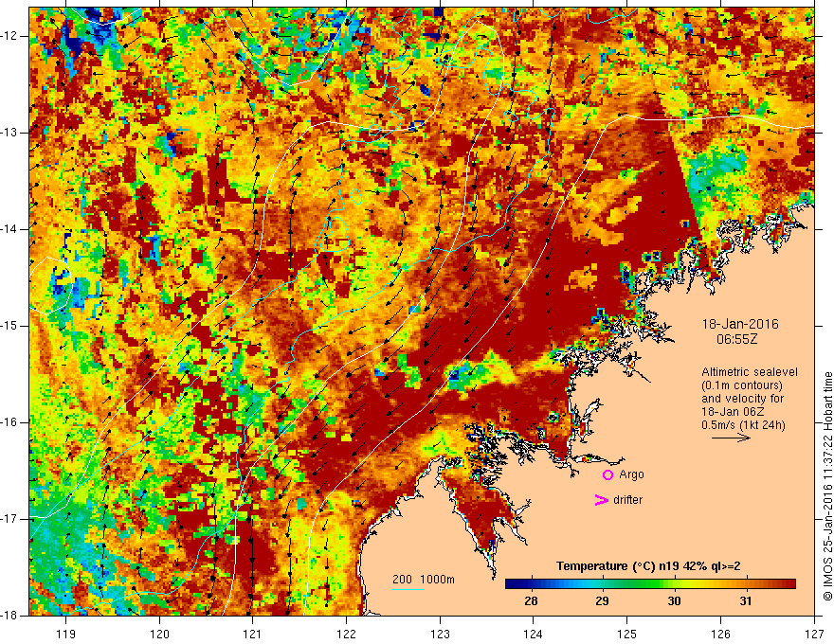Click latitude axis label -16
This screenshot has height=644, width=834.
click(10, 422)
